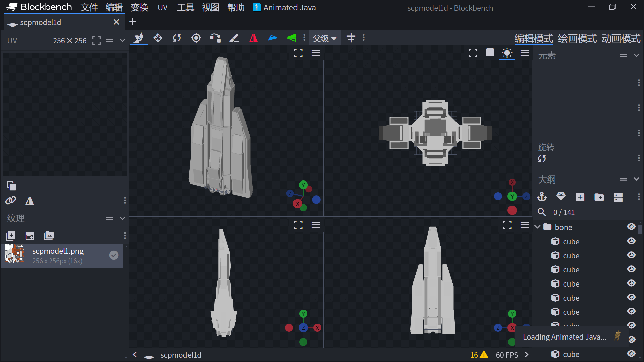Click the 16 warnings indicator
Viewport: 644px width, 362px height.
click(x=479, y=355)
